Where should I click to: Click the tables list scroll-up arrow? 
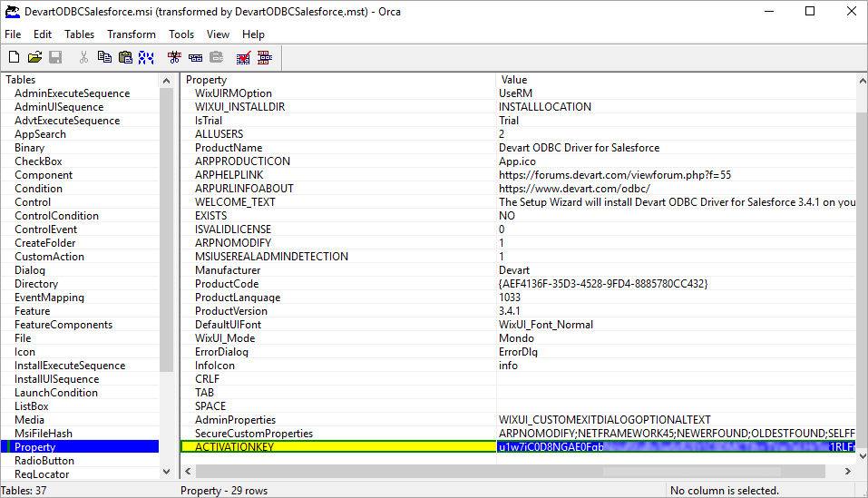166,81
